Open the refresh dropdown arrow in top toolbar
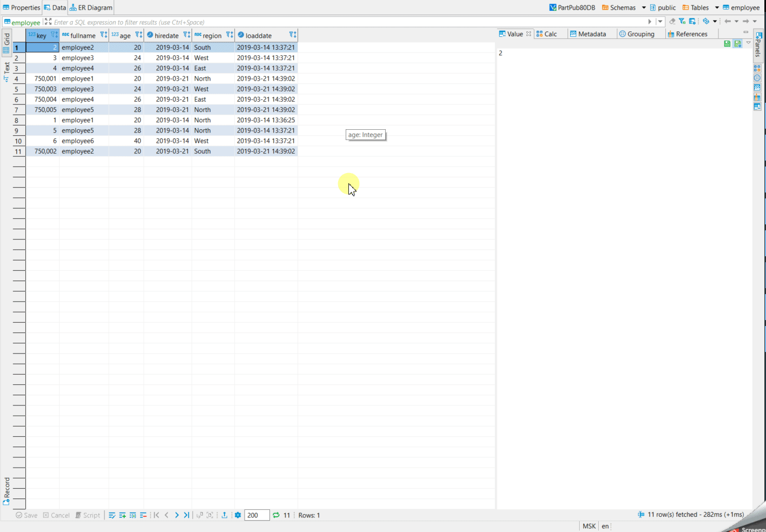 715,22
